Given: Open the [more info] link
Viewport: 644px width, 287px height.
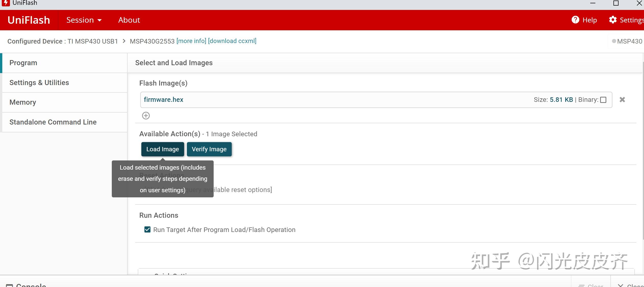Looking at the screenshot, I should pos(191,41).
